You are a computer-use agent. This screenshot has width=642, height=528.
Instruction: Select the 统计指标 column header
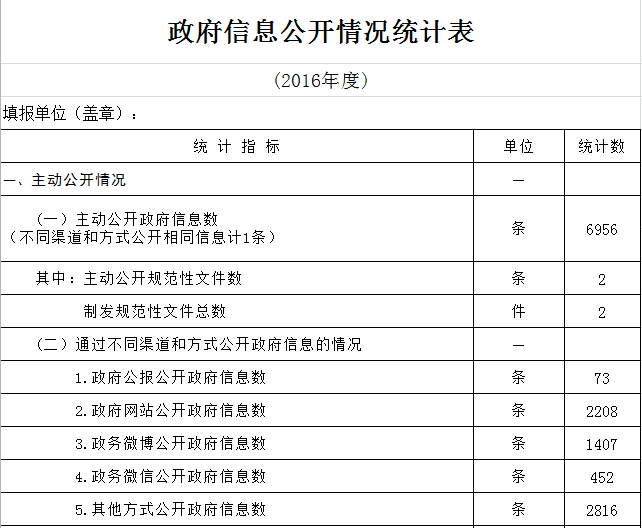pyautogui.click(x=236, y=147)
